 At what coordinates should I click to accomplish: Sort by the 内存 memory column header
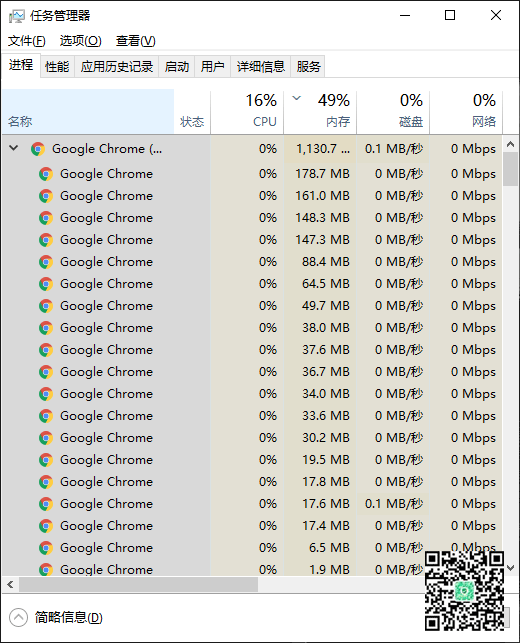tap(320, 111)
